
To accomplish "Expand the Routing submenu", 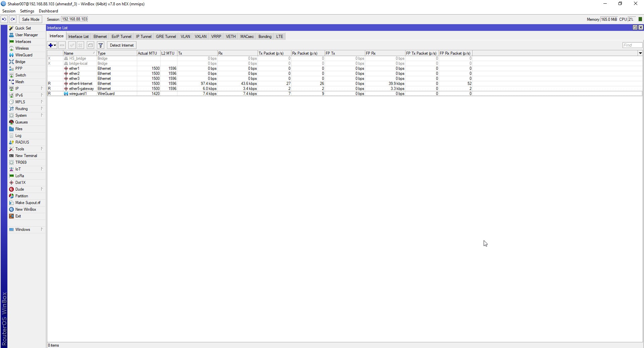I will click(27, 109).
